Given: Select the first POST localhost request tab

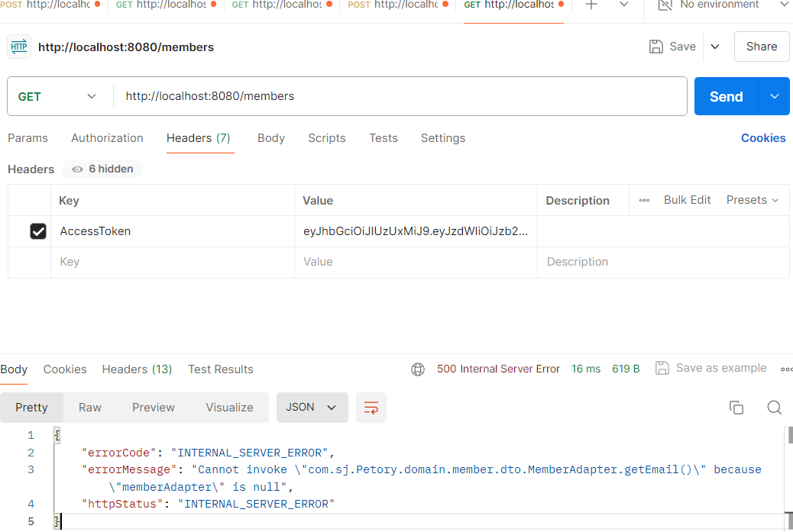Looking at the screenshot, I should tap(50, 5).
